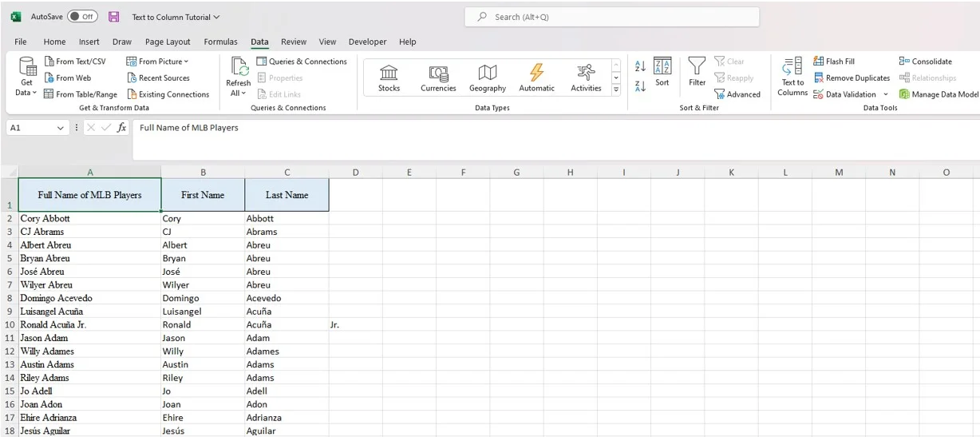Click the cell with Cory Abbott
The image size is (980, 437).
(89, 218)
